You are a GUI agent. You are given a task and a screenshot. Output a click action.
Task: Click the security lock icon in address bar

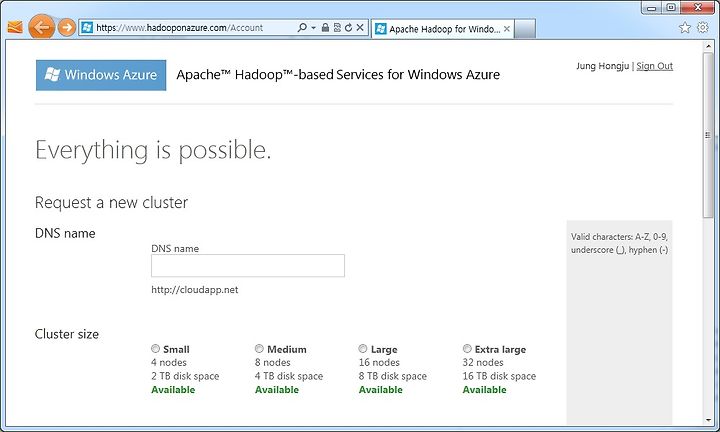point(325,28)
